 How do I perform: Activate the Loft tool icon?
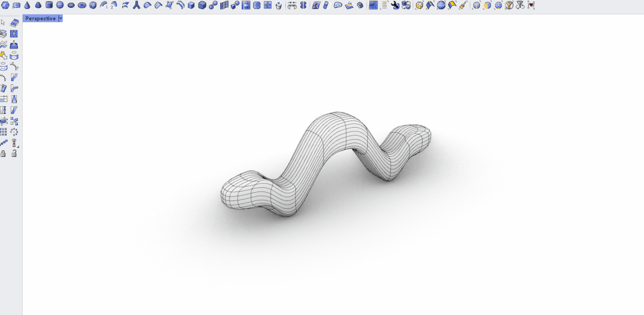126,5
